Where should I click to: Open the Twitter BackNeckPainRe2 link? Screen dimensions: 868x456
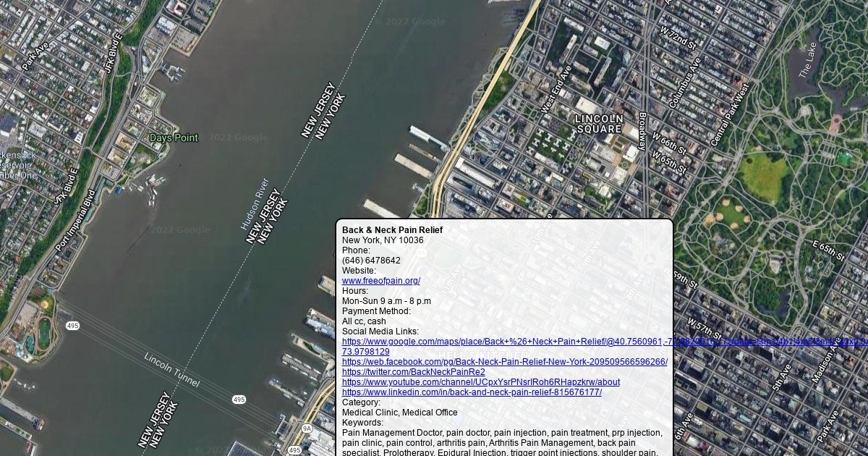[413, 372]
